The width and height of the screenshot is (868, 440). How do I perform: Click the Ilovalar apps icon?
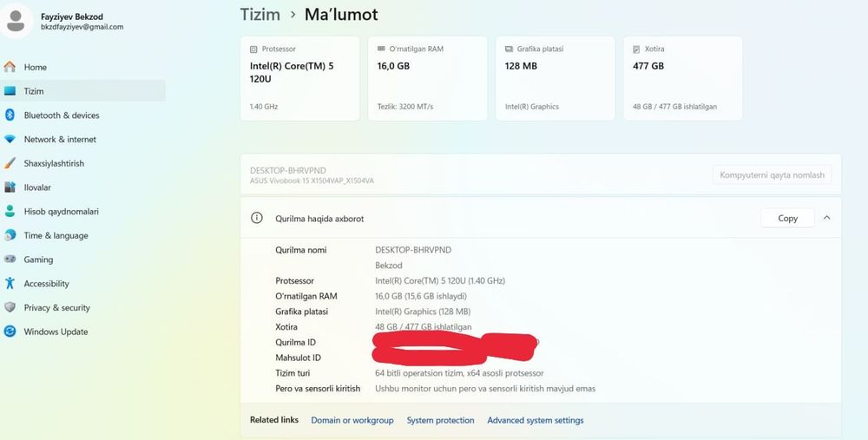(x=10, y=187)
